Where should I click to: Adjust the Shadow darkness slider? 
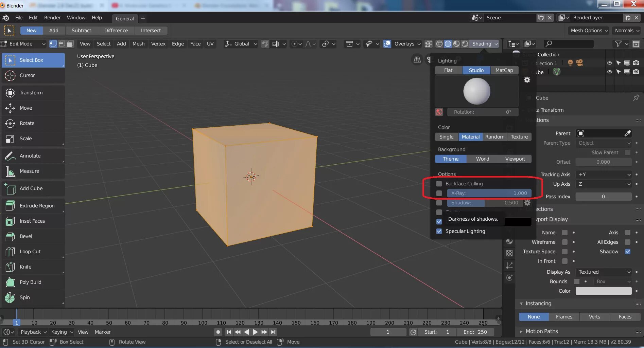pyautogui.click(x=485, y=203)
